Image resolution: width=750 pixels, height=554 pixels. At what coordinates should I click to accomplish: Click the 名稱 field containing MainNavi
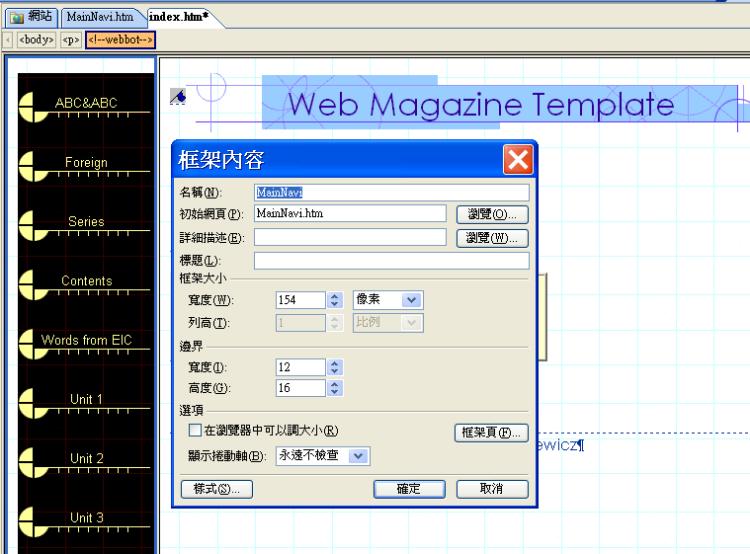[391, 192]
